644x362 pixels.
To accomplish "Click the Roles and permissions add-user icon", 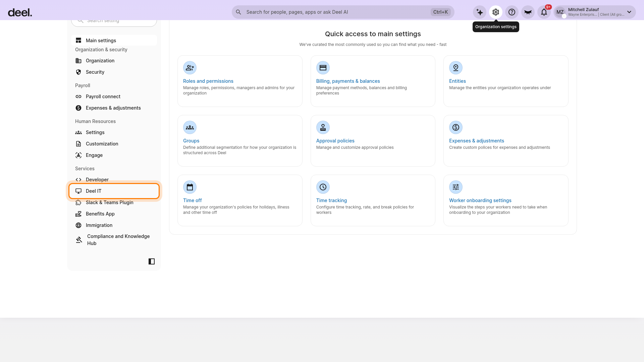I will tap(190, 68).
